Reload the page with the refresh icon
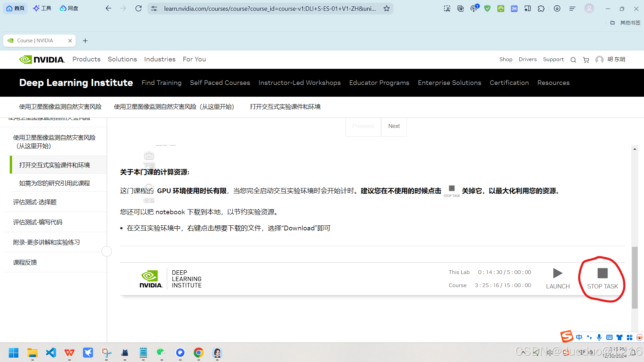644x362 pixels. tap(138, 8)
